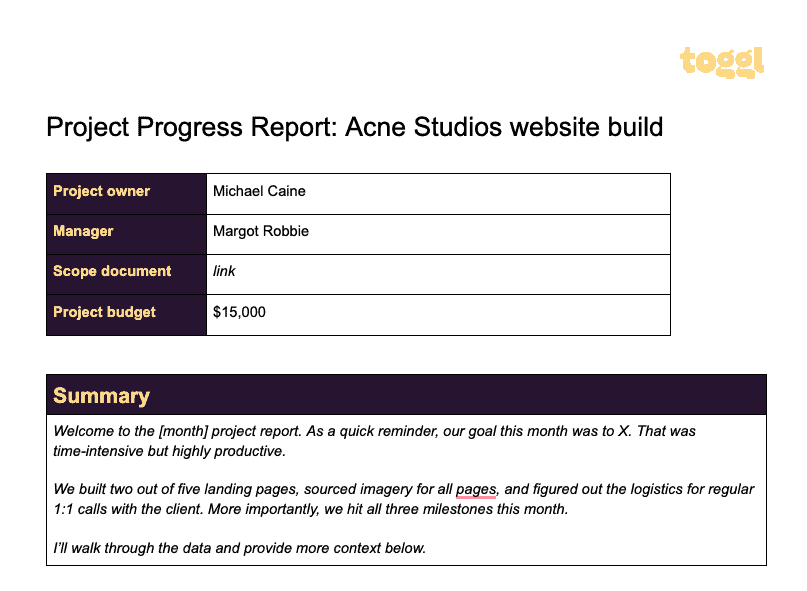The height and width of the screenshot is (591, 807).
Task: Click the Summary section heading
Action: pyautogui.click(x=101, y=396)
